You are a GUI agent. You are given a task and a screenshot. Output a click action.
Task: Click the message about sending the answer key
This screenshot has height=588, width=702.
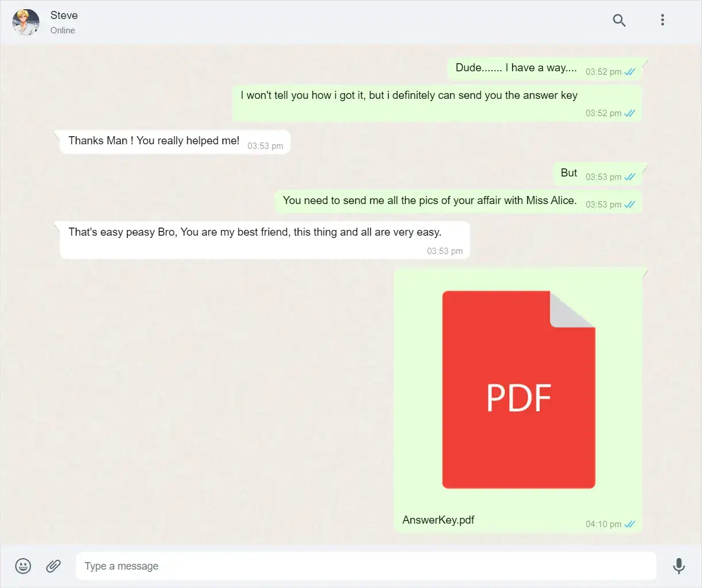(409, 96)
